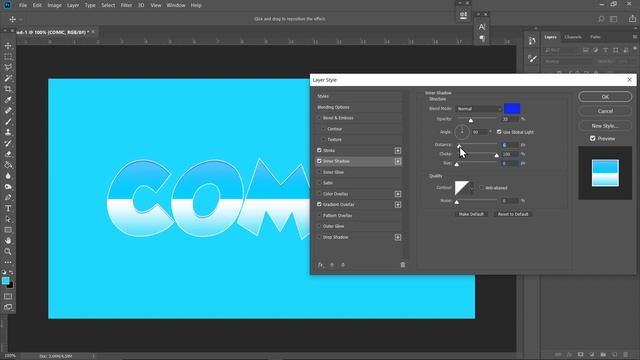This screenshot has height=360, width=640.
Task: Open the Filter menu
Action: coord(126,5)
